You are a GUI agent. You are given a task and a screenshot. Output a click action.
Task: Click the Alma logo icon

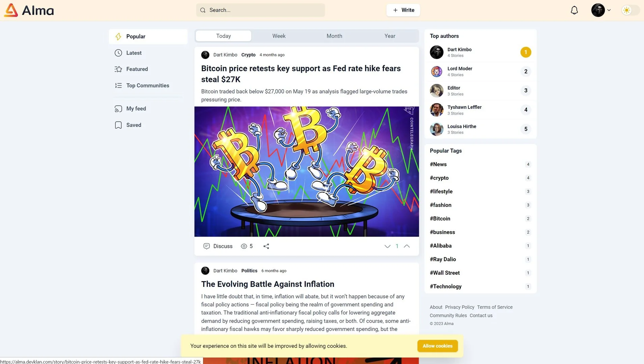[11, 10]
